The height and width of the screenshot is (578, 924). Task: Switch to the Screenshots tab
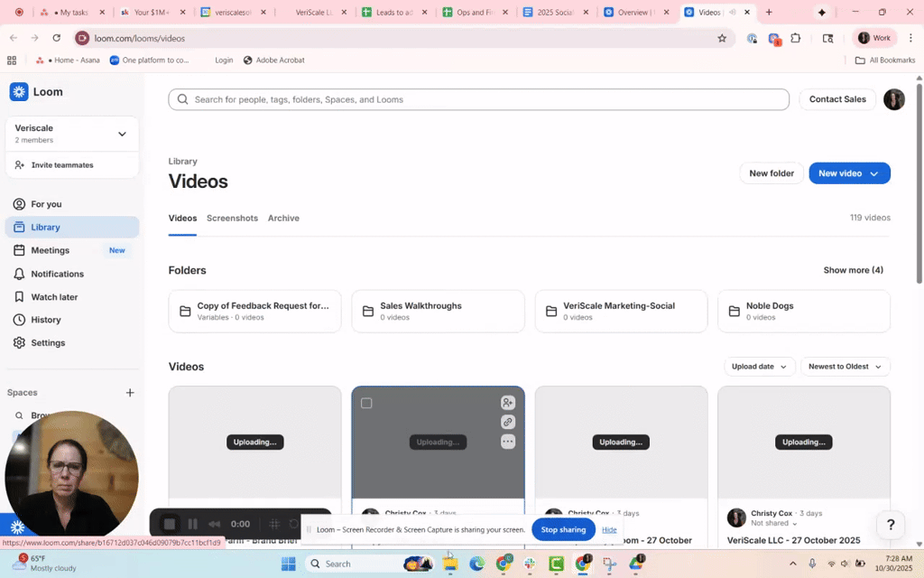tap(232, 218)
